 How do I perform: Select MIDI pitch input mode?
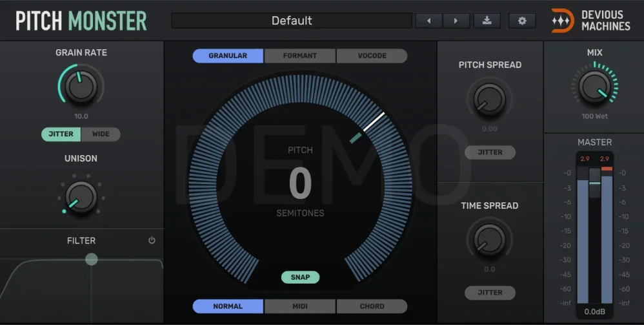point(300,306)
